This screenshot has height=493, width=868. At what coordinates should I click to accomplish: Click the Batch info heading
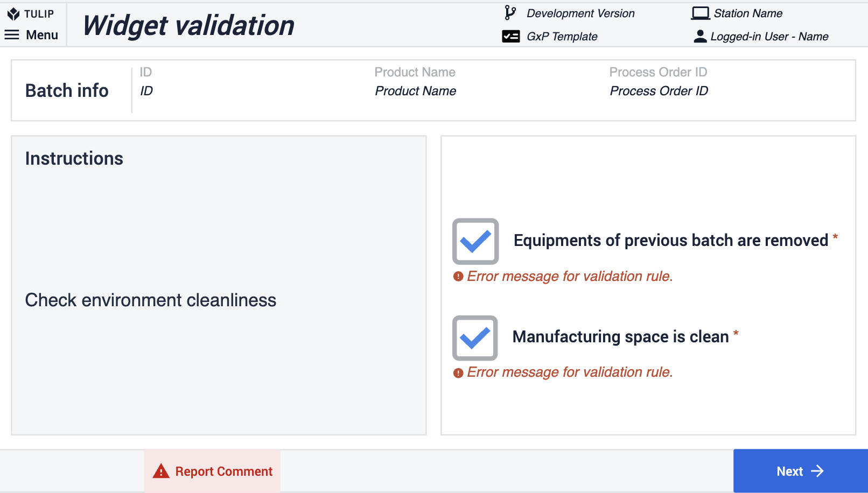tap(67, 90)
